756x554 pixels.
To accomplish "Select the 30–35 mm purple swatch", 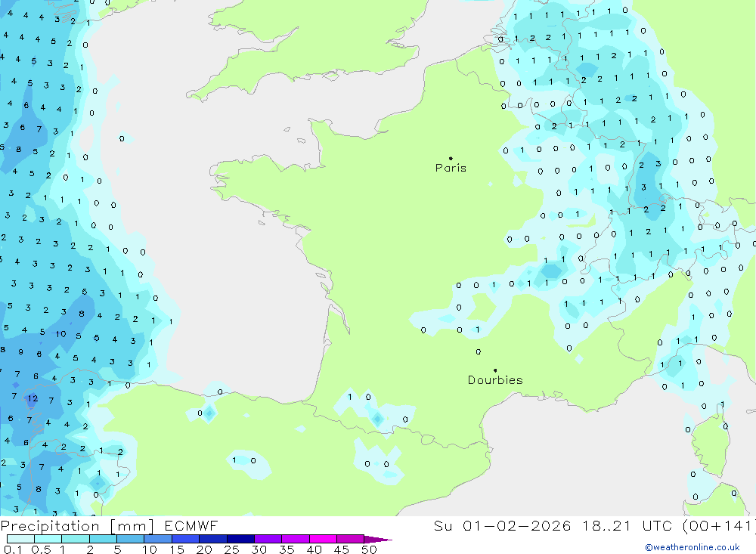I will tap(268, 539).
